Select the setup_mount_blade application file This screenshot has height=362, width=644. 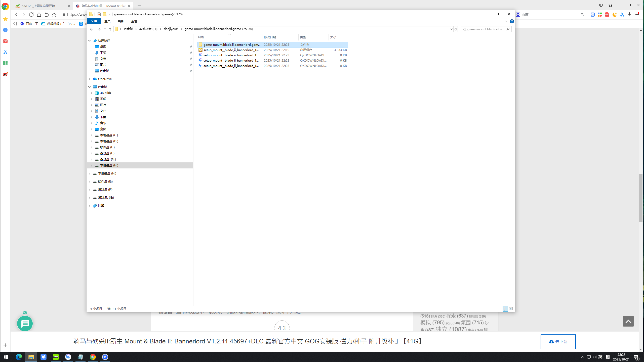(x=231, y=50)
